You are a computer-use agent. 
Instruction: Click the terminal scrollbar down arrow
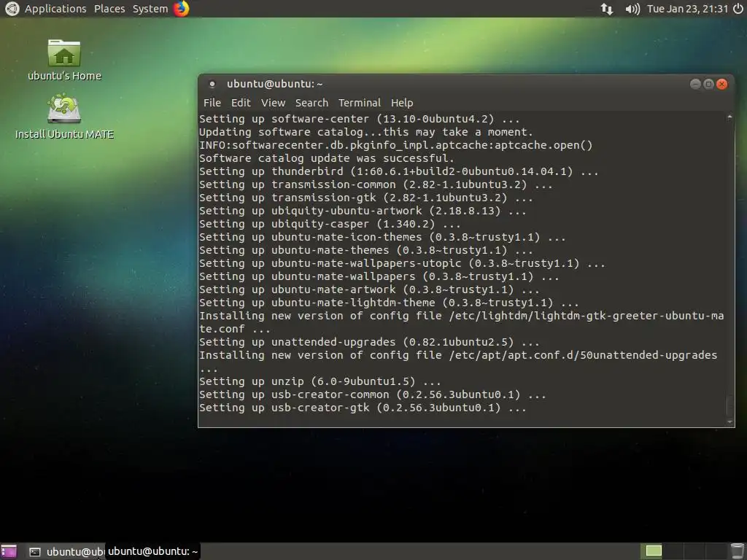pyautogui.click(x=729, y=422)
